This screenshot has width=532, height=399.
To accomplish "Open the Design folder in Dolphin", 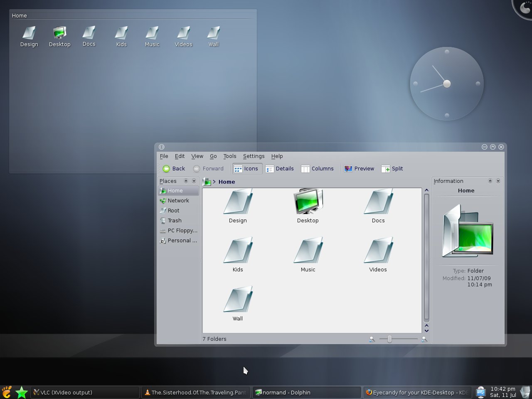I will tap(238, 206).
